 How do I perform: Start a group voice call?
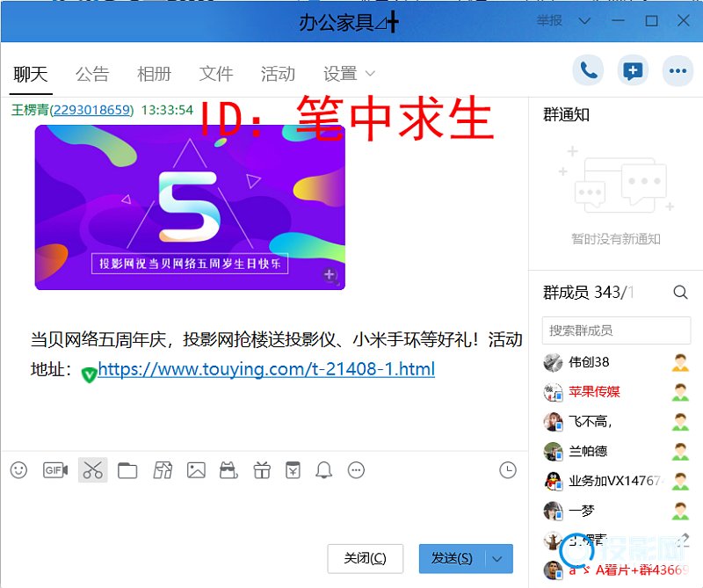click(x=588, y=70)
